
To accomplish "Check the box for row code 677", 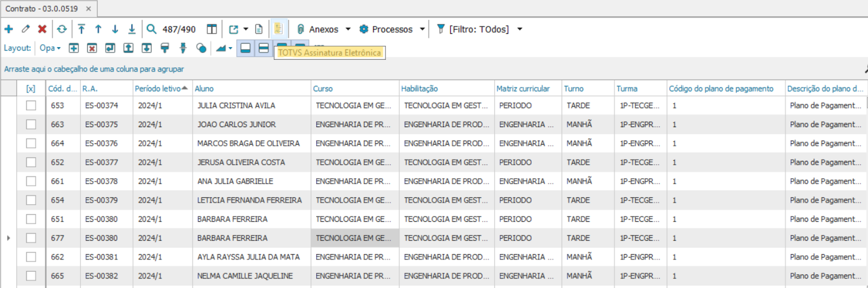I will point(31,238).
